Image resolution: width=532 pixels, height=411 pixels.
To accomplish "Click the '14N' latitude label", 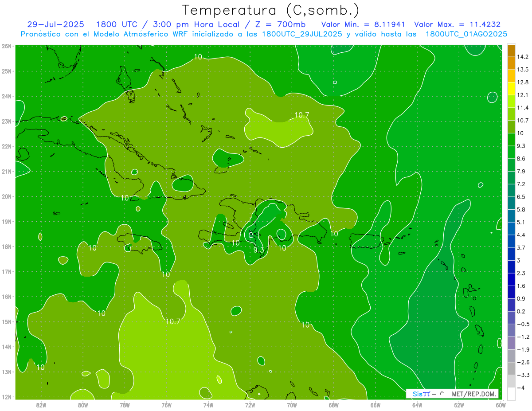I will click(7, 347).
